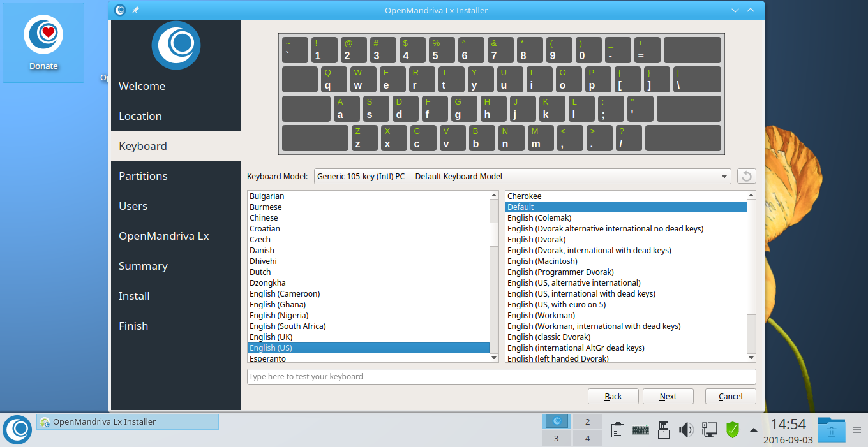Proceed with the Next button

click(668, 396)
